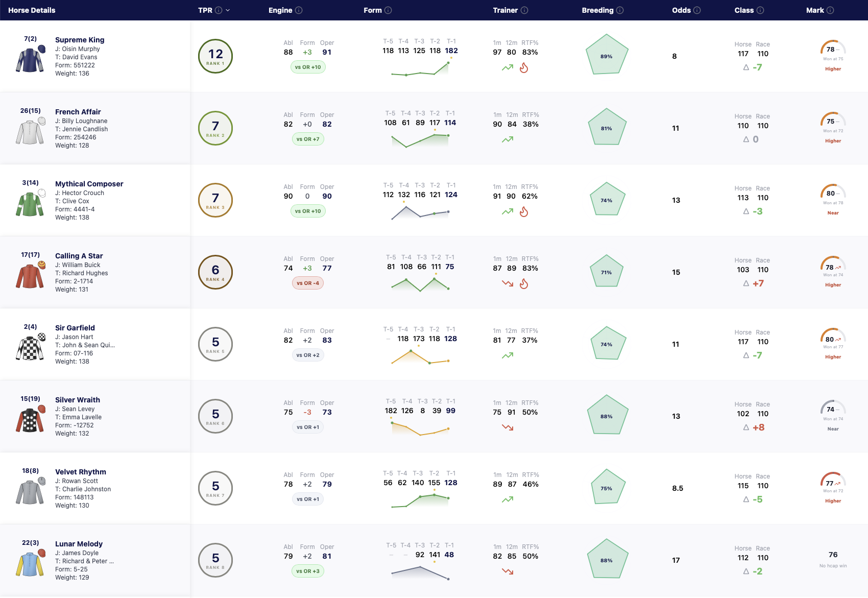Click Supreme King's 89% breeding pentagon
868x598 pixels.
[607, 55]
